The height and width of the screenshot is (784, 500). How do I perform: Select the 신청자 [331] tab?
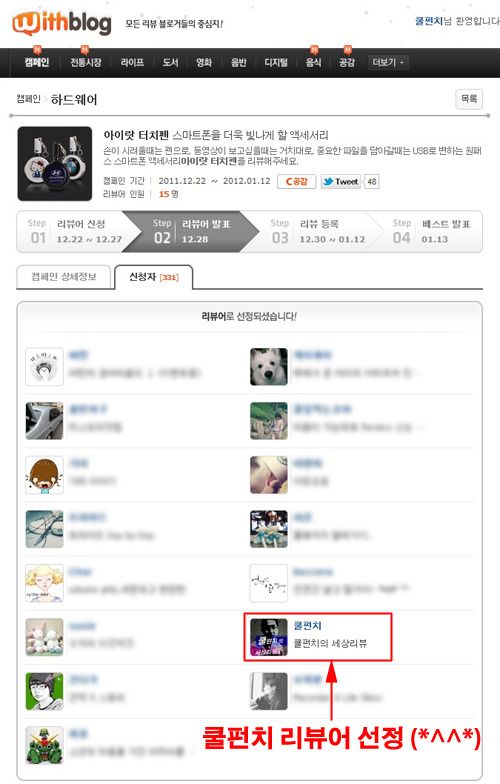point(154,276)
